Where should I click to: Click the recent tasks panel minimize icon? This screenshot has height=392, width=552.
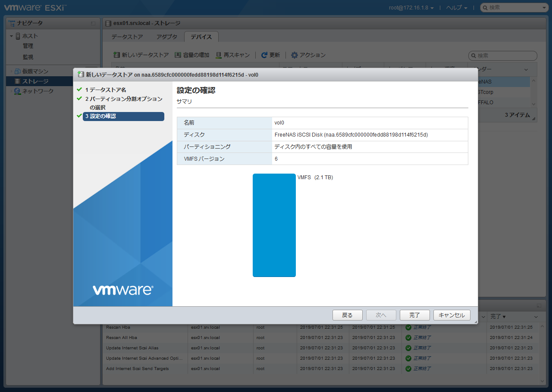(x=539, y=305)
